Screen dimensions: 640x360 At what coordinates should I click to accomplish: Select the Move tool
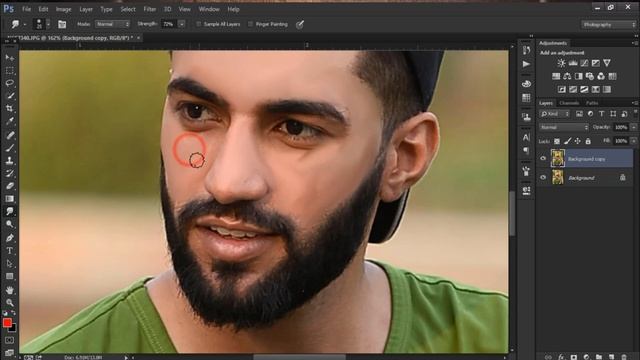10,58
